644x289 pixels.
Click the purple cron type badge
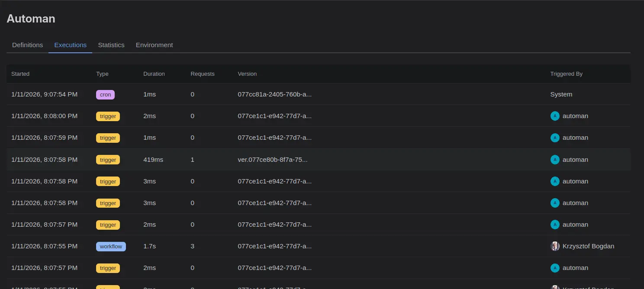click(105, 95)
